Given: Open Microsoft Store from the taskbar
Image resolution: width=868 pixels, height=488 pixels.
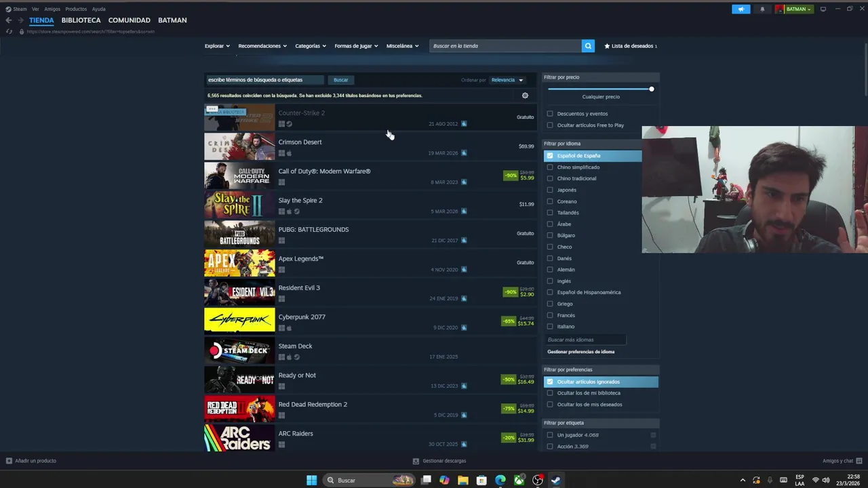Looking at the screenshot, I should [x=481, y=480].
